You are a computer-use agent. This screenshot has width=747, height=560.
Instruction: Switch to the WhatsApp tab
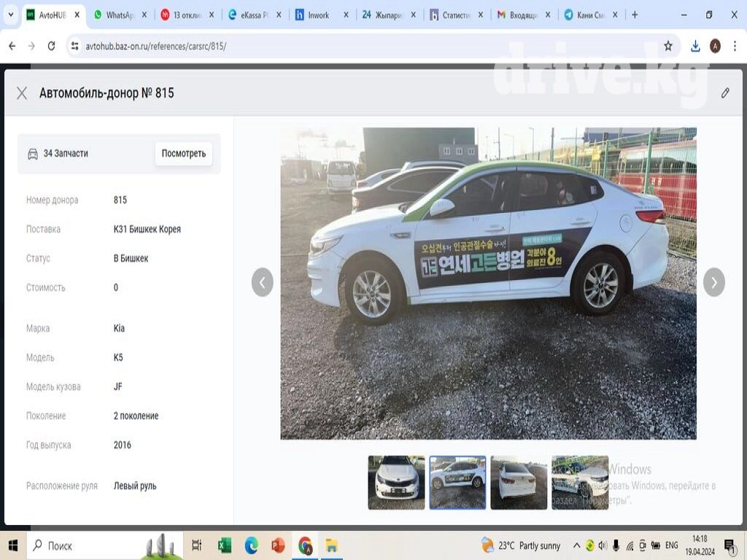click(120, 15)
